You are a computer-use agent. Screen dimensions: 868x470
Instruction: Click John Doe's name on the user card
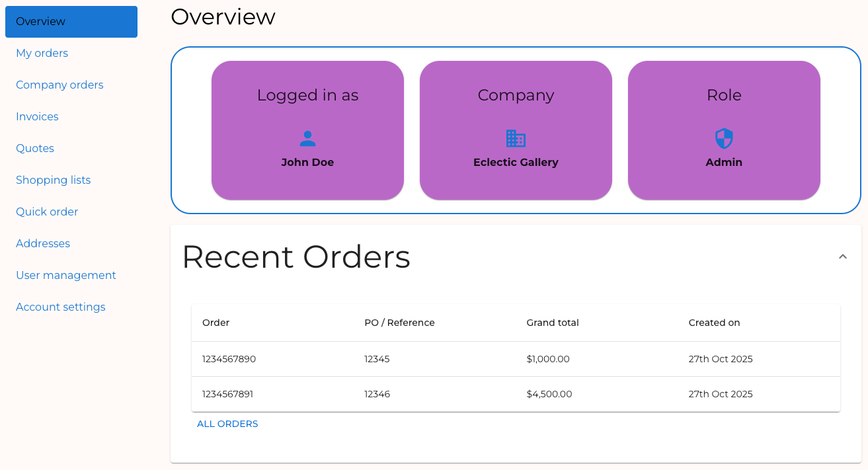[x=307, y=162]
